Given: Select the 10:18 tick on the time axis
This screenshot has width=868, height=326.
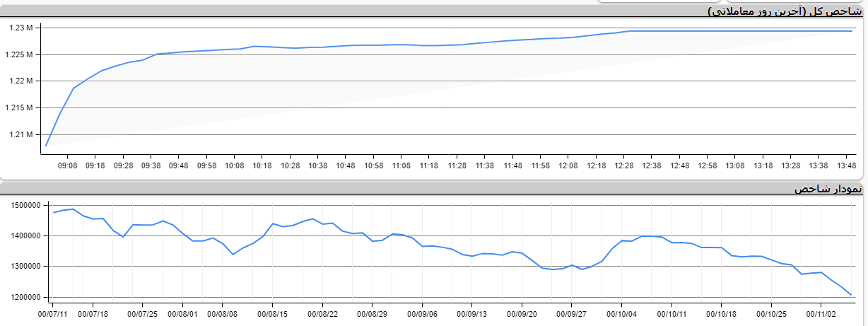Looking at the screenshot, I should tap(262, 165).
